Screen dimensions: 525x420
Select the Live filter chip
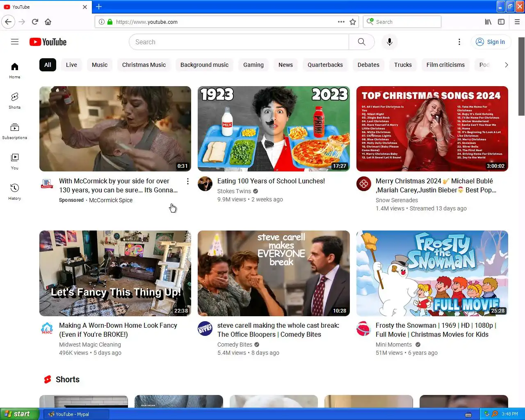pyautogui.click(x=71, y=65)
